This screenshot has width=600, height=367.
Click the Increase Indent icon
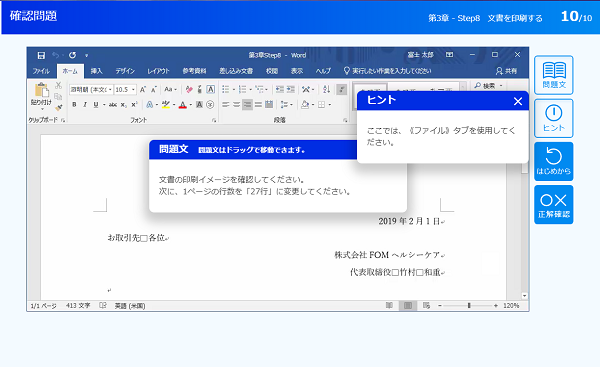click(x=291, y=90)
